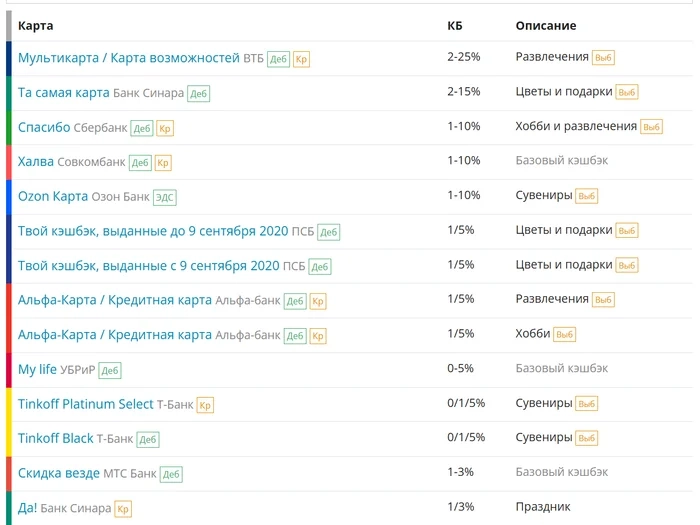Screen dimensions: 700x525
Task: Click the Кр badge next to Халва
Action: click(x=164, y=163)
